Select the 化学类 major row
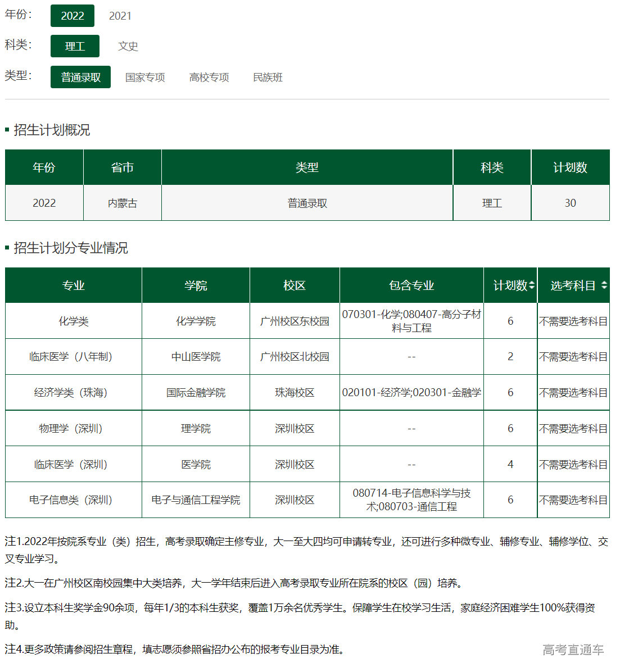Image resolution: width=620 pixels, height=672 pixels. click(x=74, y=321)
